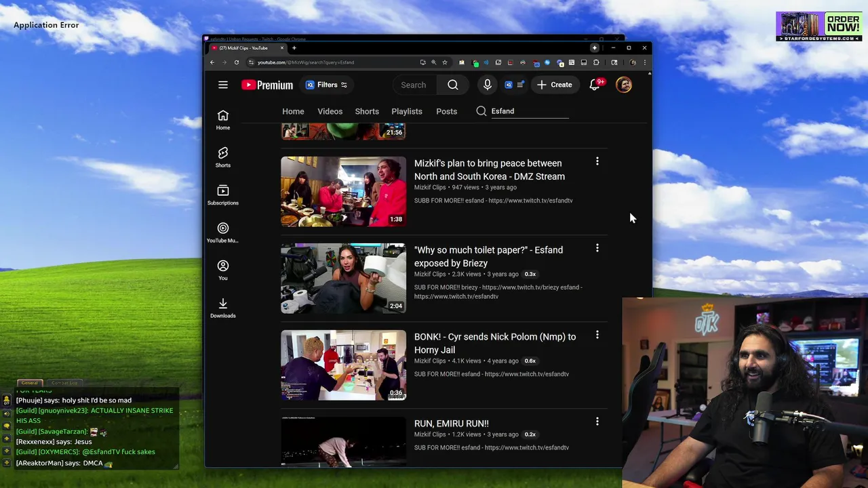Switch to the channel Shorts tab
The image size is (868, 488).
point(367,111)
